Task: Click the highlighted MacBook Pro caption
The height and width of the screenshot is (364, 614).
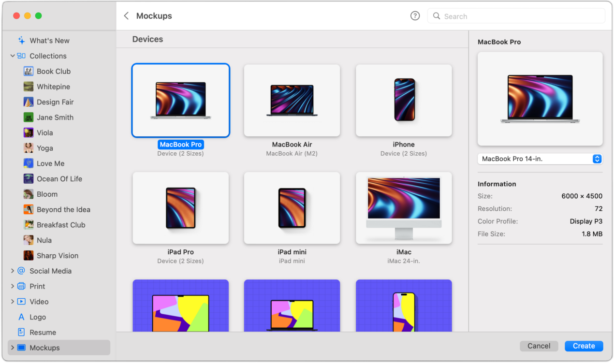Action: pos(181,145)
